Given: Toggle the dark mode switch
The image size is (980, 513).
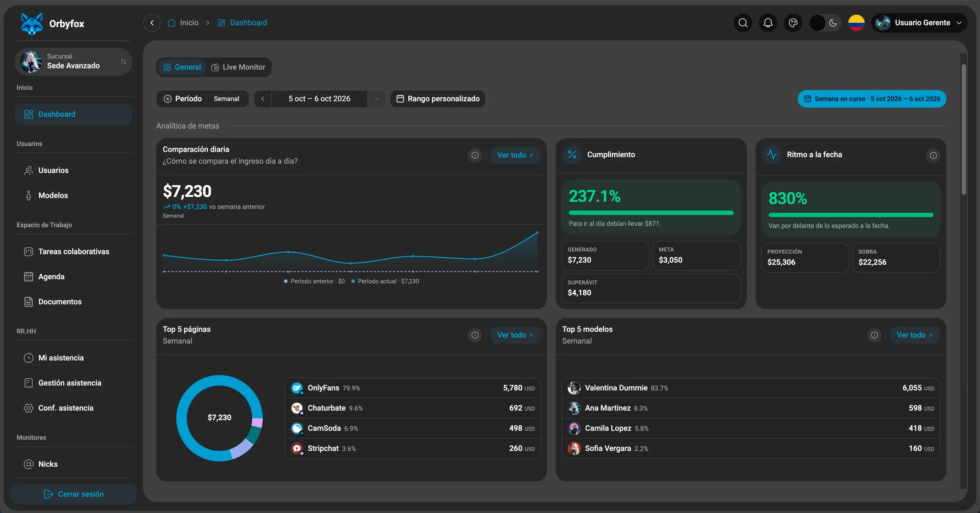Looking at the screenshot, I should (825, 23).
